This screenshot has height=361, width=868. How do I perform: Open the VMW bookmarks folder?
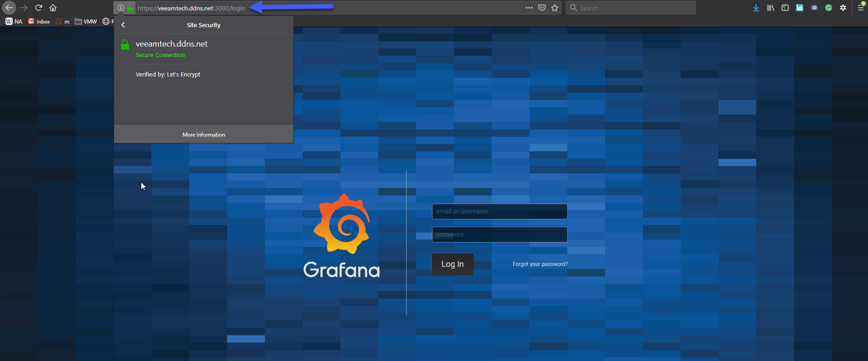86,21
